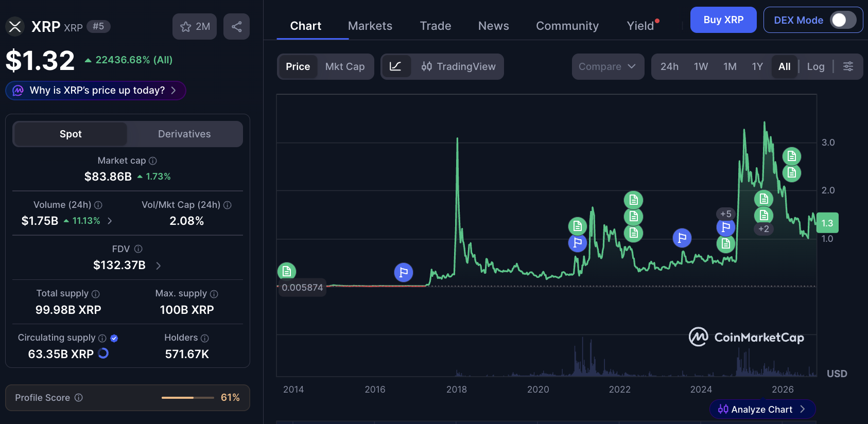The image size is (868, 424).
Task: Click the Profile Score info icon
Action: click(79, 398)
